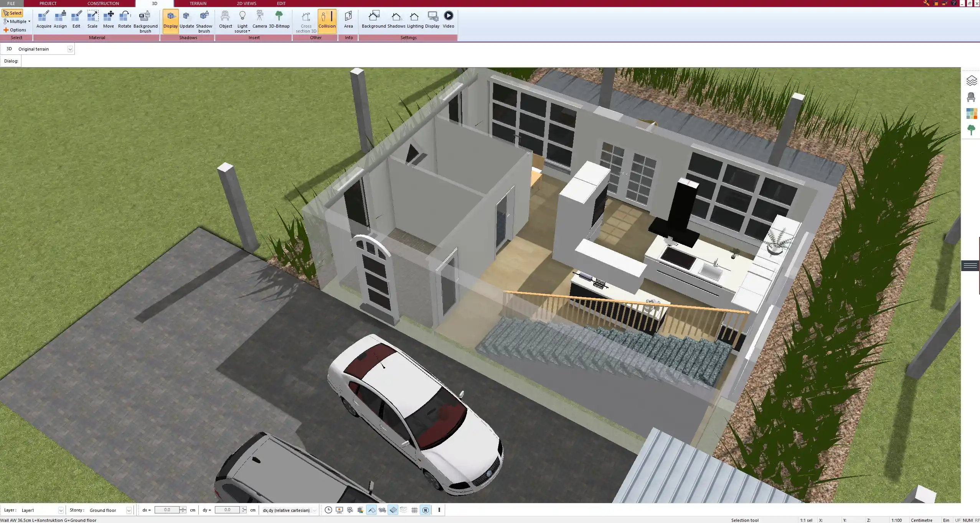980x523 pixels.
Task: Open bottom toolbar overflow options
Action: [x=439, y=510]
